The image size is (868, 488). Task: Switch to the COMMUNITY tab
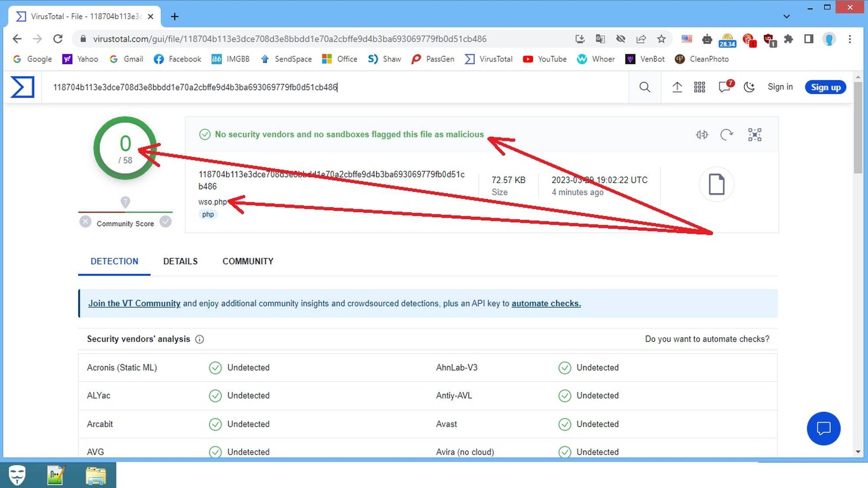[248, 261]
